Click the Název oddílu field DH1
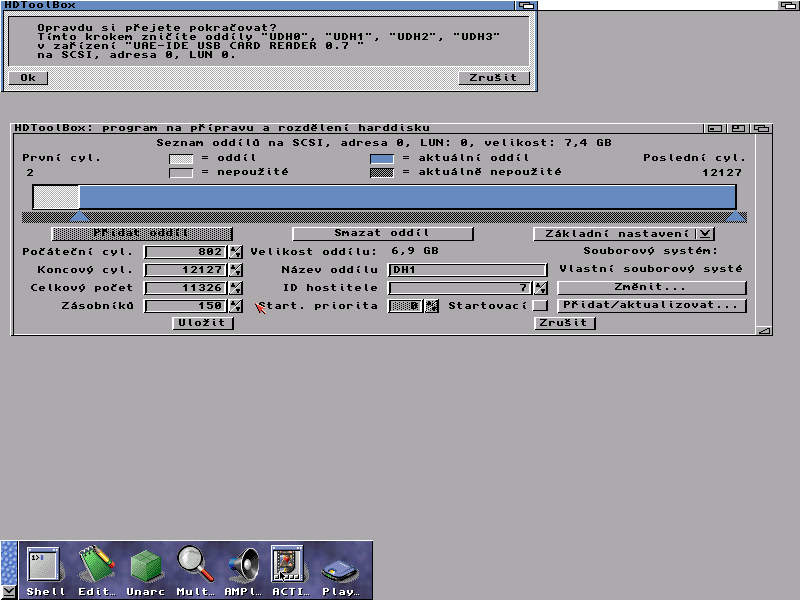 pos(467,269)
